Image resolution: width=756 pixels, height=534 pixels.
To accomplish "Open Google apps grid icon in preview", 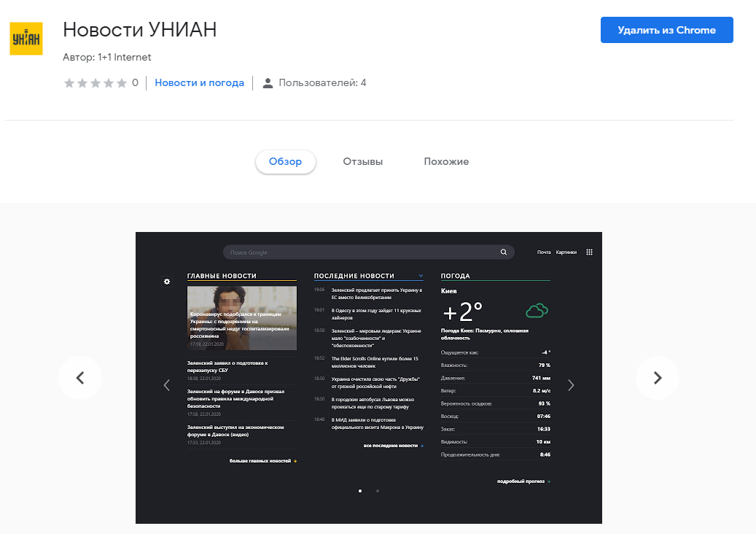I will click(589, 252).
